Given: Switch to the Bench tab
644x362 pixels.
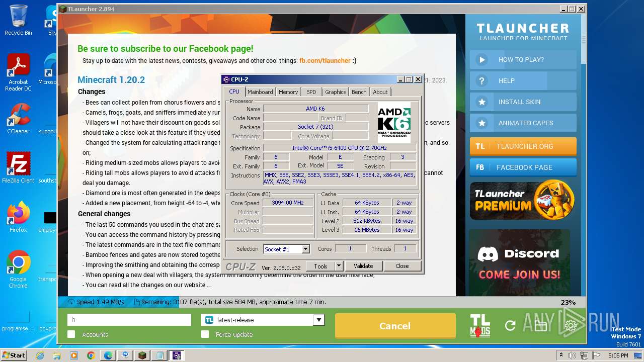Looking at the screenshot, I should coord(359,92).
